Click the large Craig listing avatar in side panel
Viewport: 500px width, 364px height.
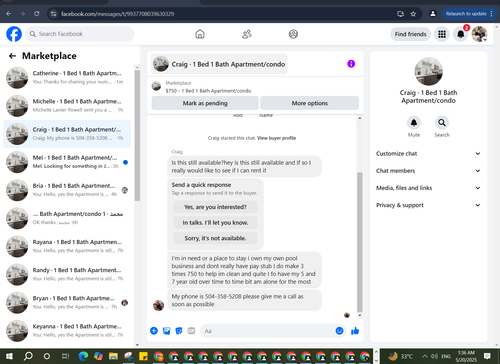tap(428, 71)
